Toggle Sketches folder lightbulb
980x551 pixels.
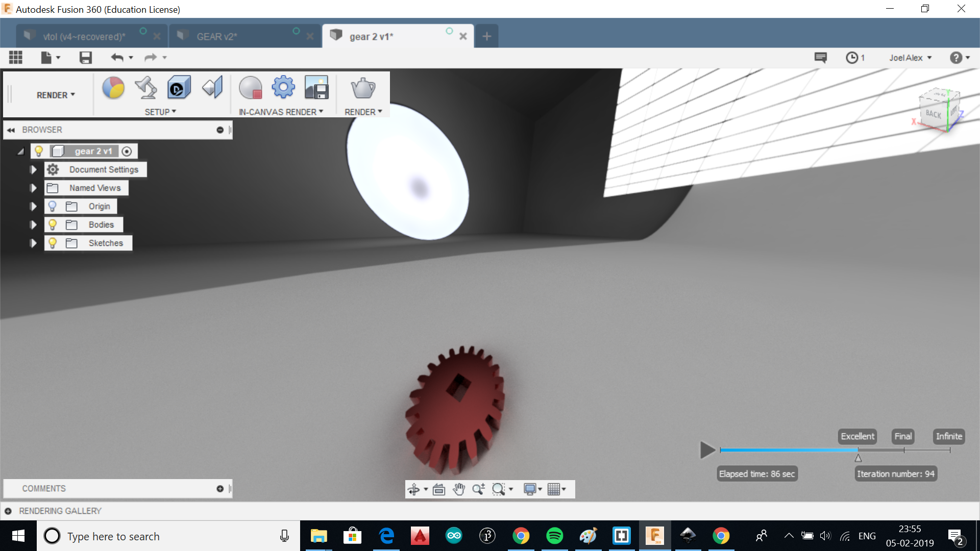(52, 243)
